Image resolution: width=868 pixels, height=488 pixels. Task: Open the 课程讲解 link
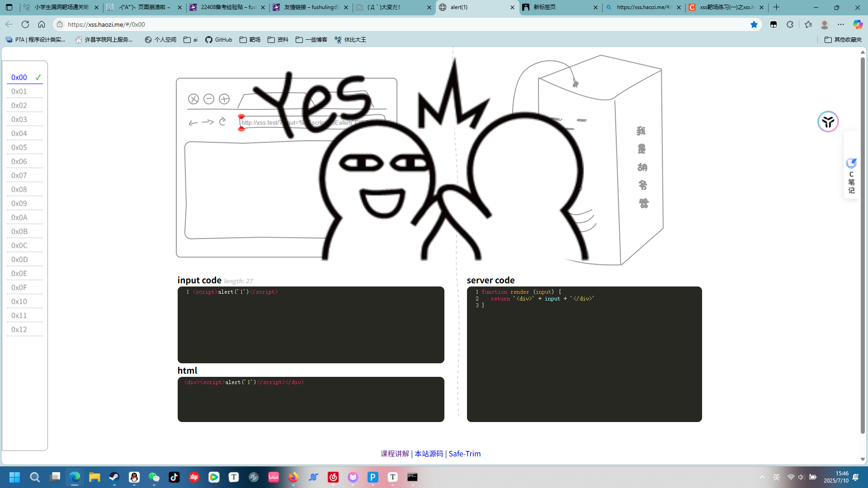[395, 454]
